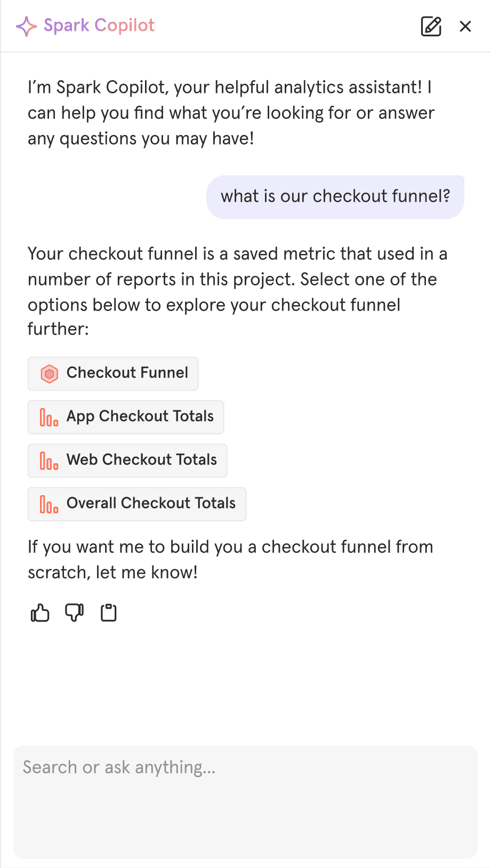491x868 pixels.
Task: Select the user's checkout funnel question bubble
Action: (335, 197)
